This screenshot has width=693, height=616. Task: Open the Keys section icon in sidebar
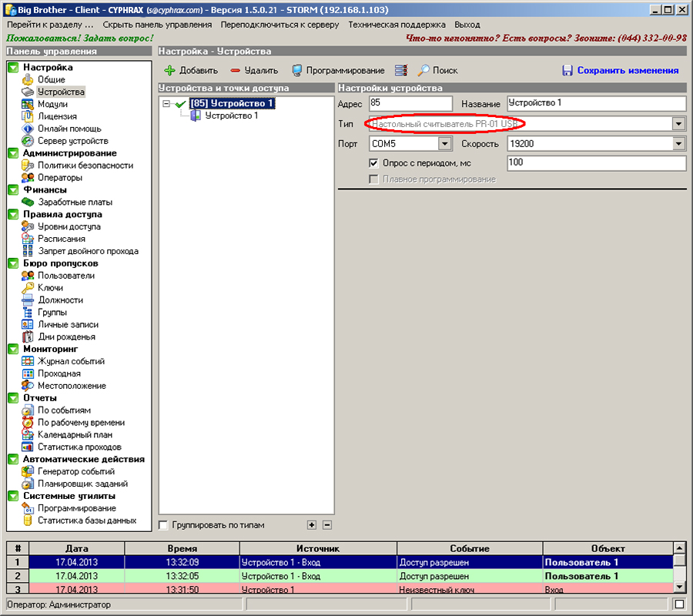point(28,288)
